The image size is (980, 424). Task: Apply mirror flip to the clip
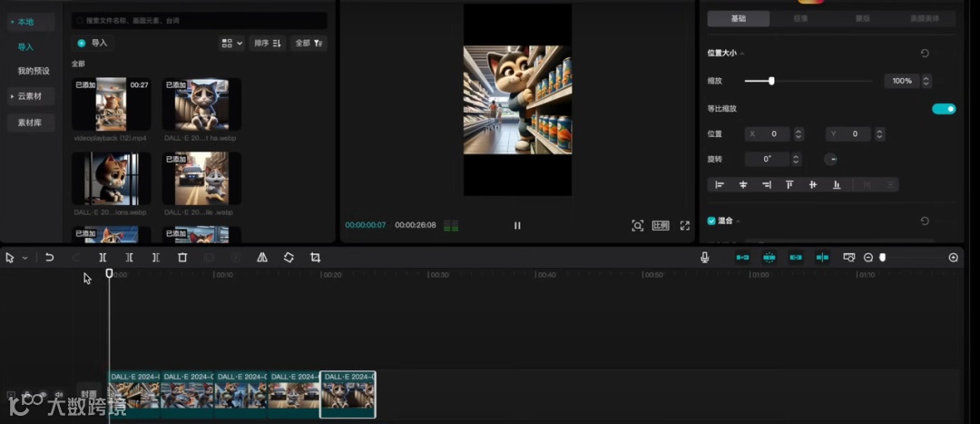point(262,258)
